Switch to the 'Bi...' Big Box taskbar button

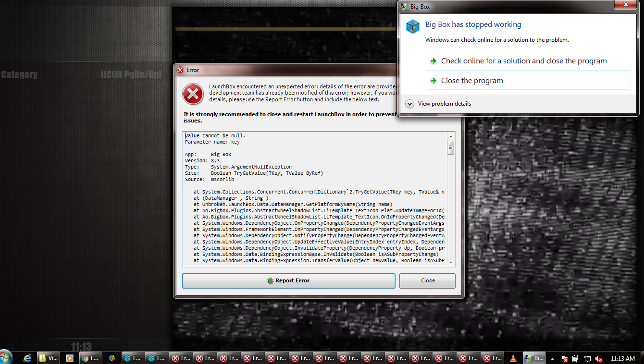[535, 358]
